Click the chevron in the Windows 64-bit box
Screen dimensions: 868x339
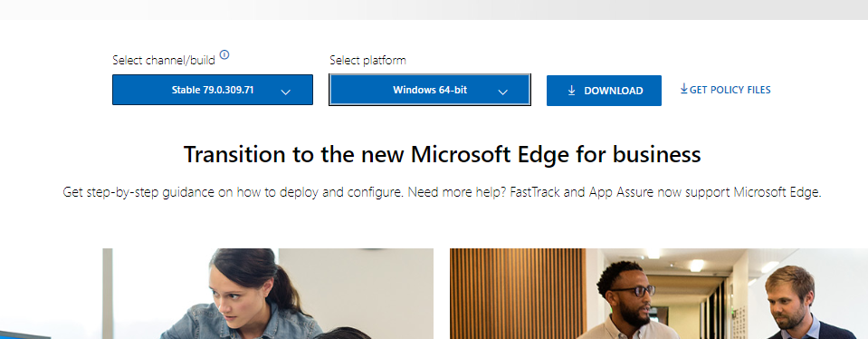pyautogui.click(x=502, y=92)
